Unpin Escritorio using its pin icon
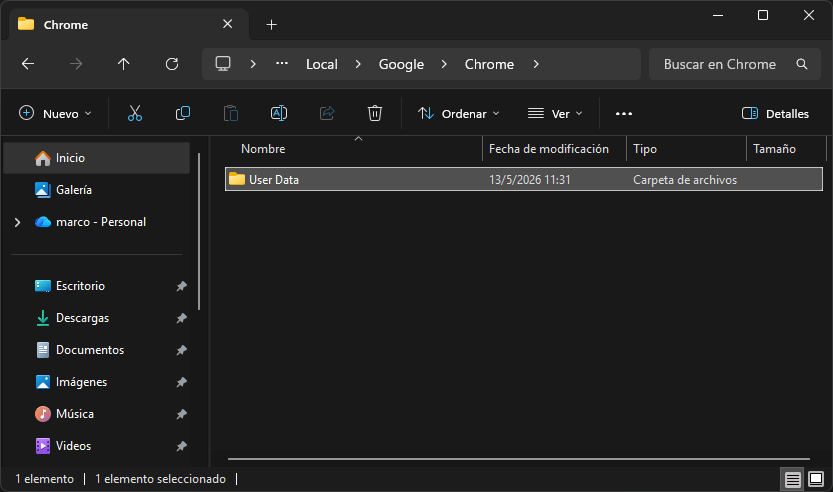The height and width of the screenshot is (492, 833). (181, 286)
